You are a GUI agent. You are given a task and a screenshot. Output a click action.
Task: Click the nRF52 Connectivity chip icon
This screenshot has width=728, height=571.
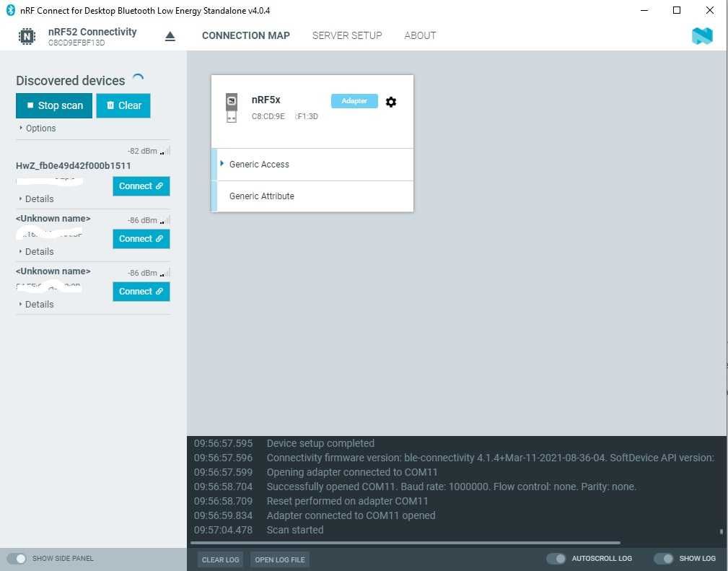click(27, 36)
